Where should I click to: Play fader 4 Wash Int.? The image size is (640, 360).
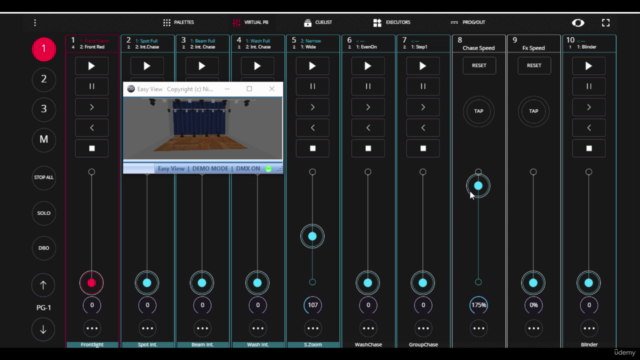[x=258, y=66]
